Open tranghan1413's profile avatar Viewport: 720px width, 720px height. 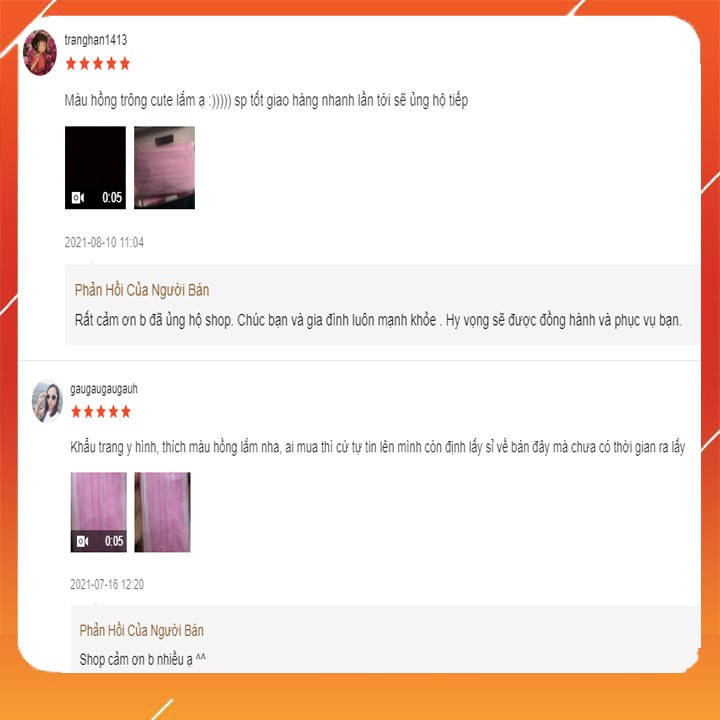pyautogui.click(x=40, y=53)
